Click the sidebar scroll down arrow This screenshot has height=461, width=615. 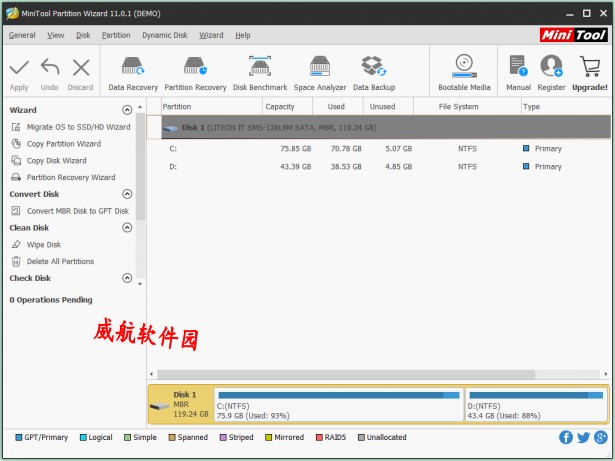tap(140, 284)
